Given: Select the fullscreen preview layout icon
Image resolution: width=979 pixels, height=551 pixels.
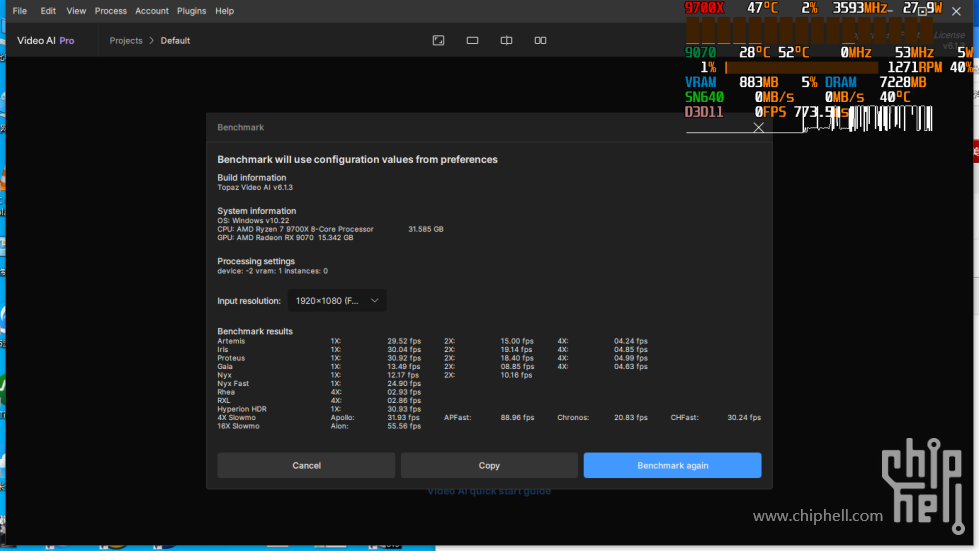Looking at the screenshot, I should pos(438,41).
